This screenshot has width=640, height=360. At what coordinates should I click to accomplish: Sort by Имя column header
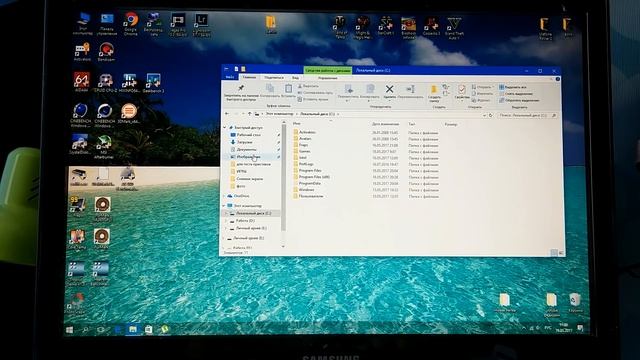297,123
